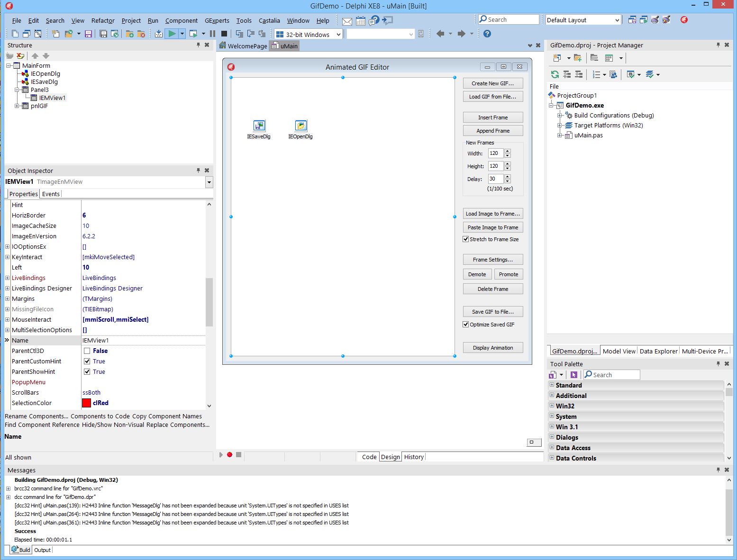The width and height of the screenshot is (737, 560).
Task: Click the Forward navigation arrow icon
Action: [x=461, y=34]
